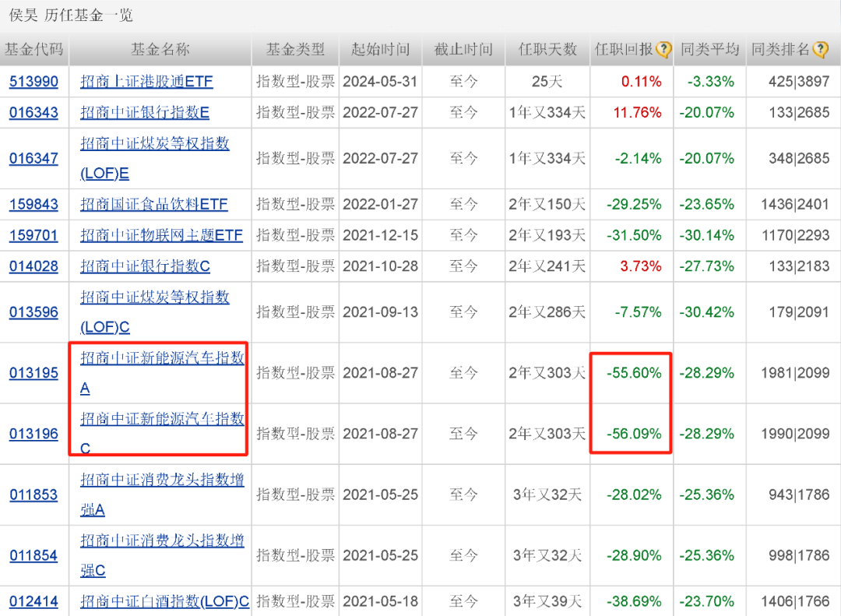Select the 2022-01-27 start date
The image size is (841, 616).
[380, 205]
